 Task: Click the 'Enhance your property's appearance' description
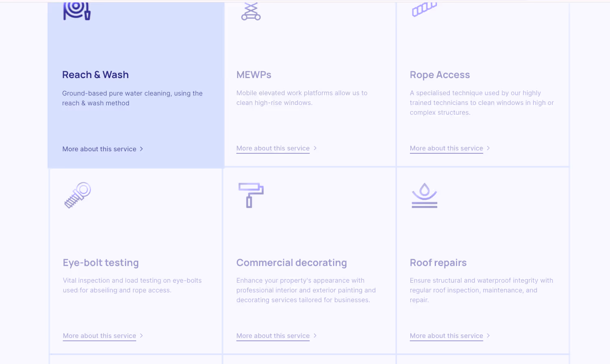click(306, 290)
